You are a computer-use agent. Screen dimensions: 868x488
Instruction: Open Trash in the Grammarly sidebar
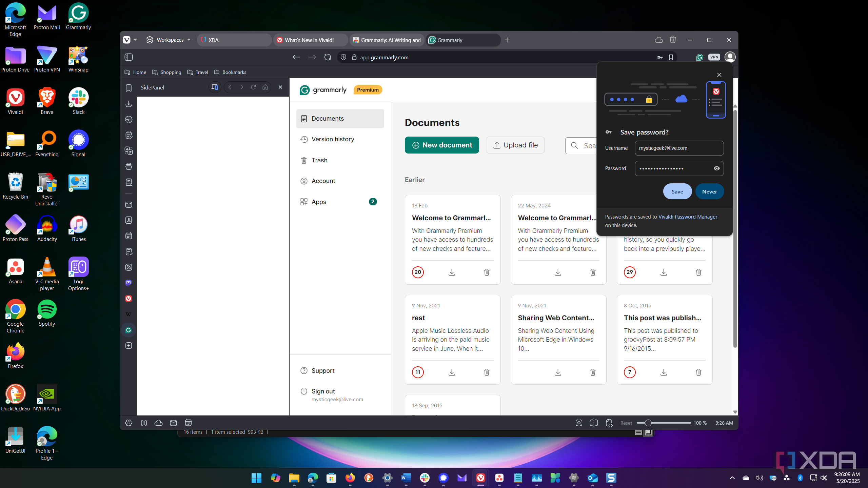340,160
